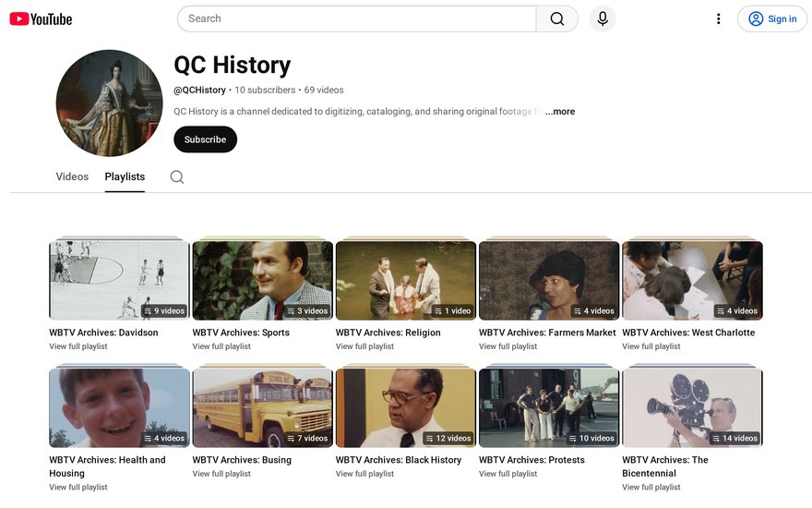Click title WBTV Archives: Black History
The image size is (812, 508).
(x=399, y=460)
